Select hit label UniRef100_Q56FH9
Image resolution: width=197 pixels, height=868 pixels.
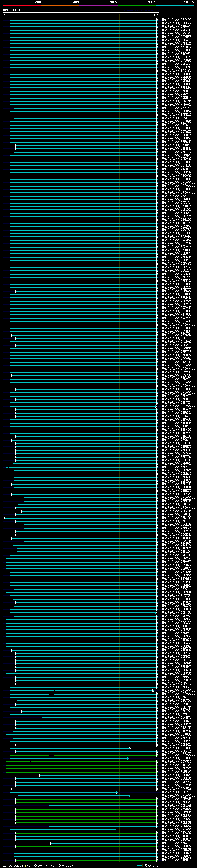pos(177,450)
